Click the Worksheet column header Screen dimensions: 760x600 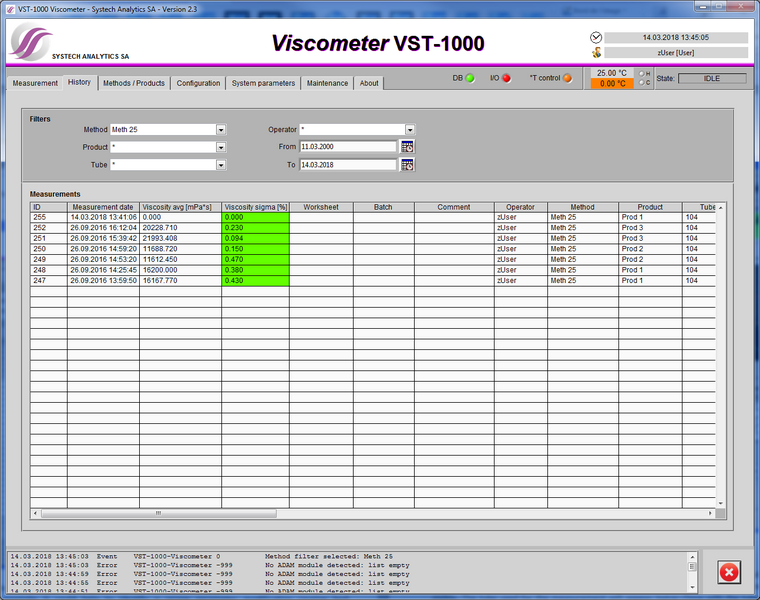click(x=321, y=207)
